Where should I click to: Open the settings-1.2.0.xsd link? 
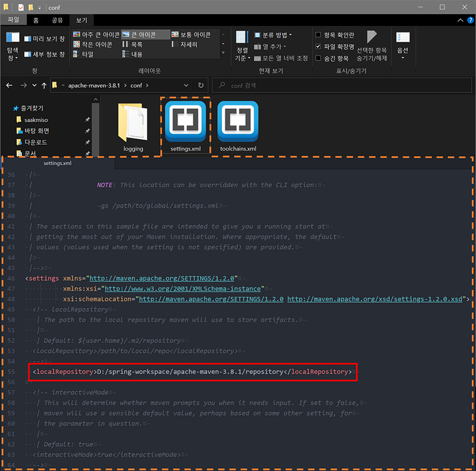tap(375, 299)
